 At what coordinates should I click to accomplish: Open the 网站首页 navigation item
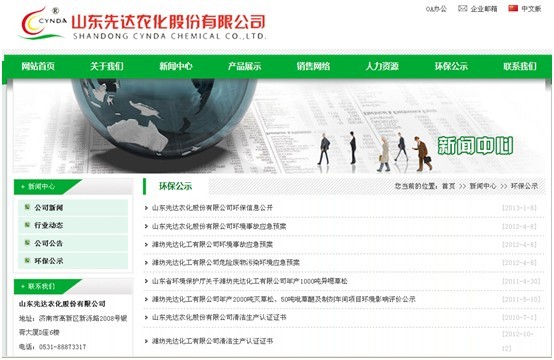(x=38, y=66)
